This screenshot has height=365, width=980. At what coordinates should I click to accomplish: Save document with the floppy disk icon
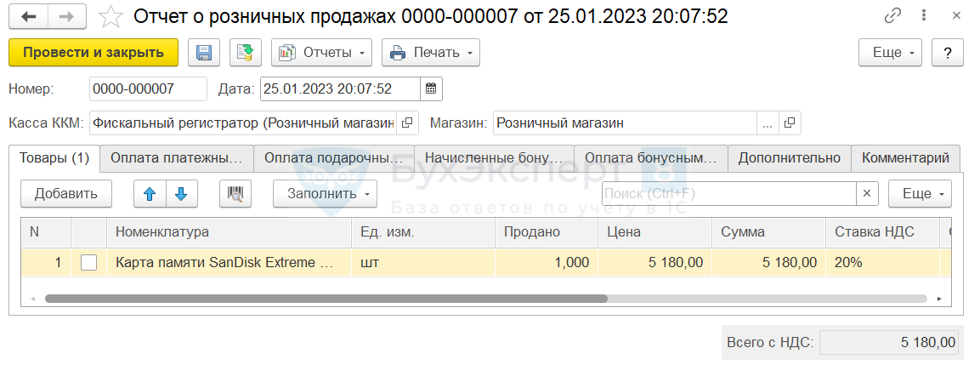204,53
